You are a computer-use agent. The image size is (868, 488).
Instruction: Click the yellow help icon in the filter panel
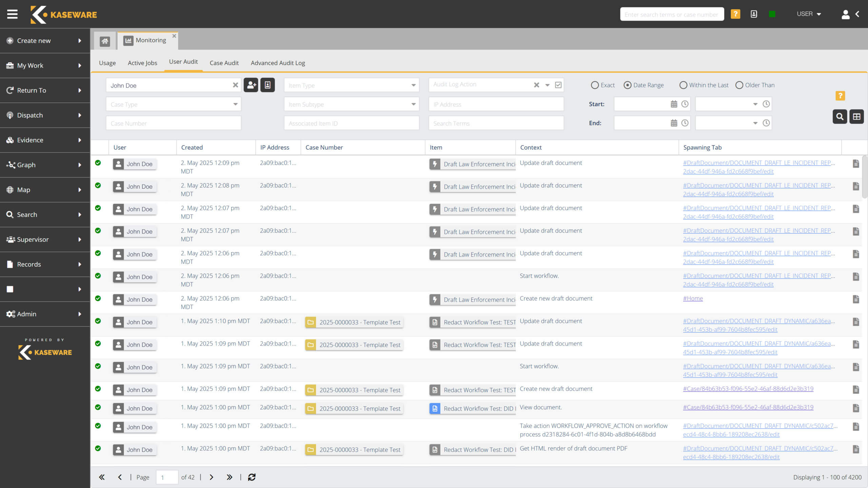pos(840,96)
